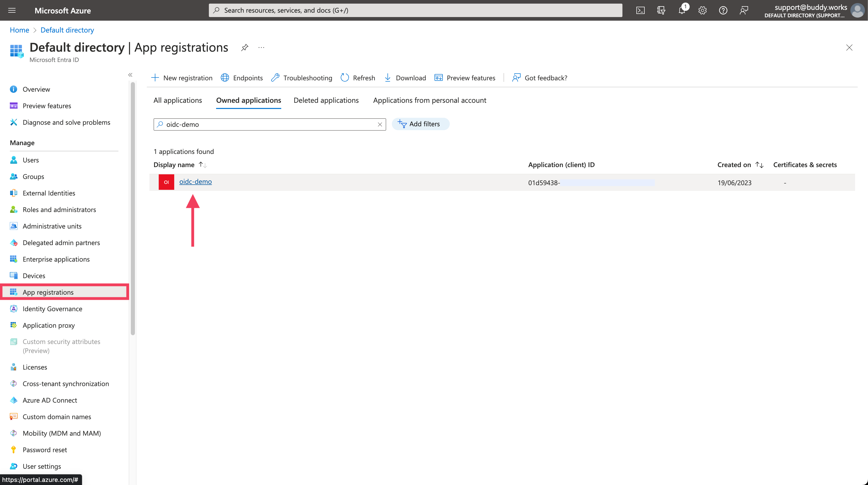Open the more options ellipsis
This screenshot has height=485, width=868.
(x=261, y=48)
